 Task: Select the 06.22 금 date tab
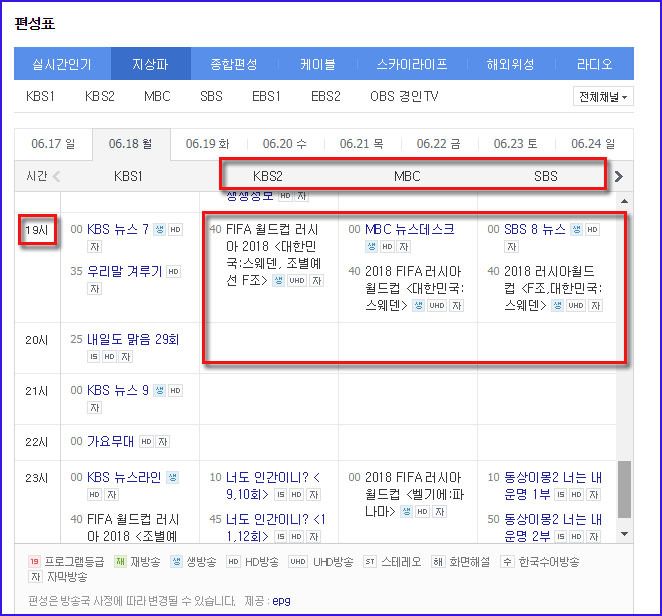[x=439, y=144]
